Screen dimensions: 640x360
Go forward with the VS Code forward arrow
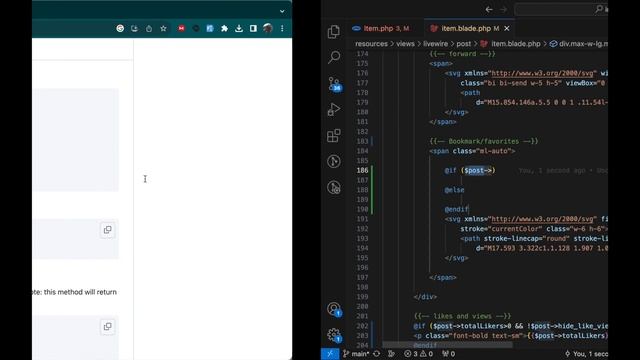503,9
